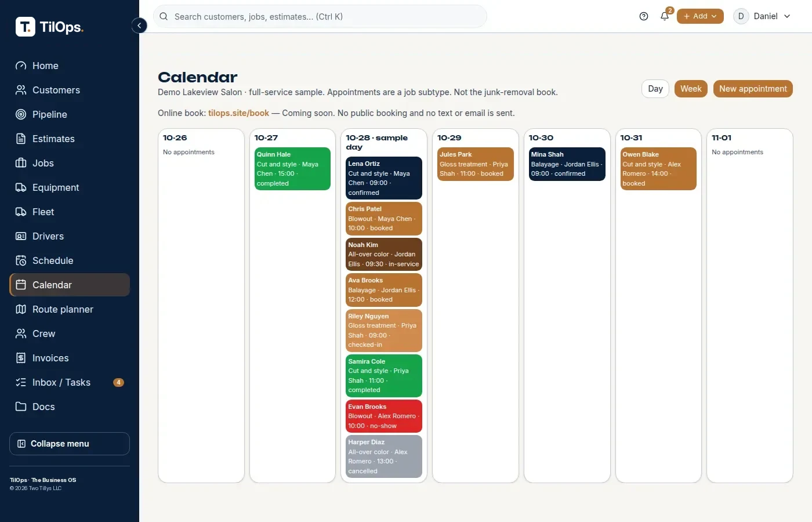Click the Pipeline target icon
Screen dimensions: 812x522
point(21,114)
